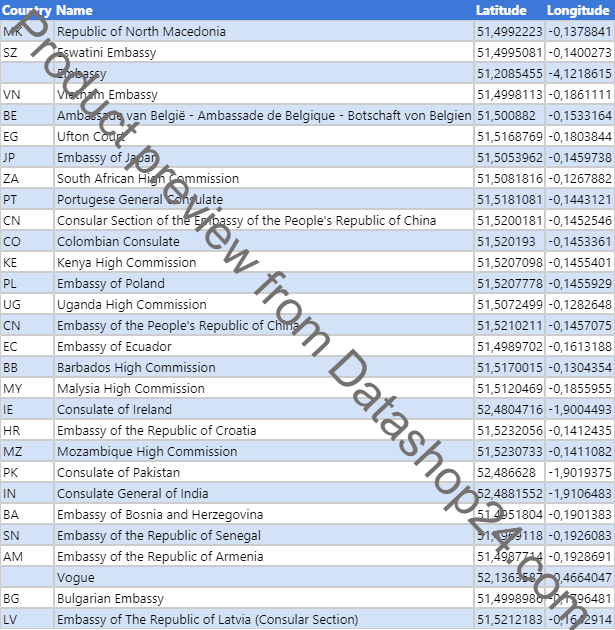Click the 'EG' country code cell
The width and height of the screenshot is (615, 630).
27,136
